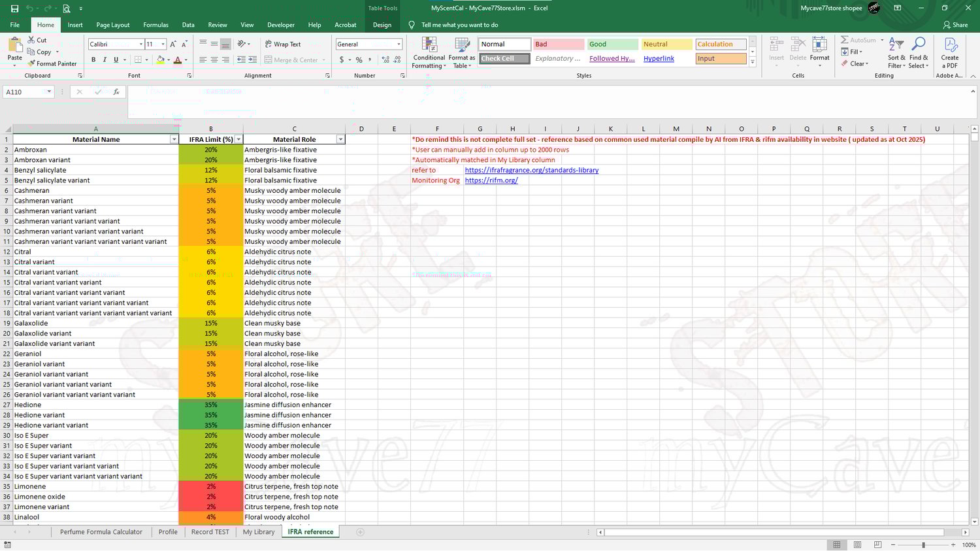Increase the decimal places
Image resolution: width=980 pixels, height=551 pixels.
(385, 59)
